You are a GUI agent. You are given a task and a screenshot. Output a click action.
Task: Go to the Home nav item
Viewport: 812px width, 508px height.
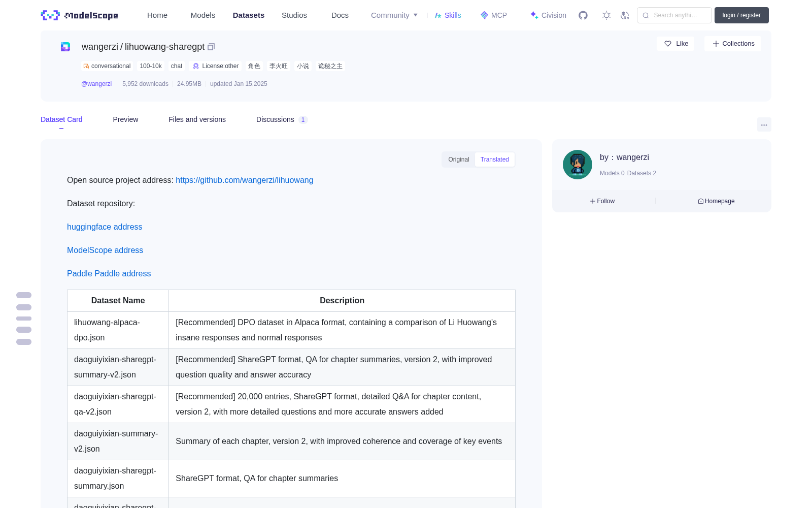click(x=157, y=15)
